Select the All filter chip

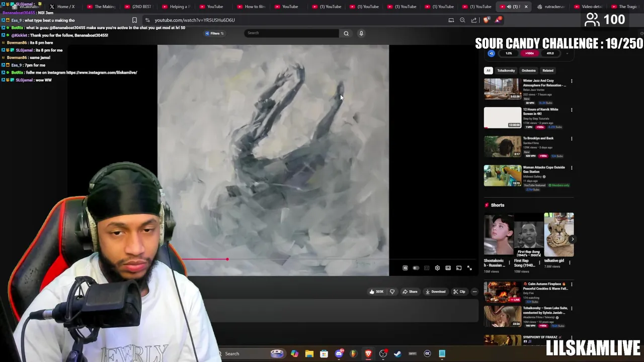488,70
